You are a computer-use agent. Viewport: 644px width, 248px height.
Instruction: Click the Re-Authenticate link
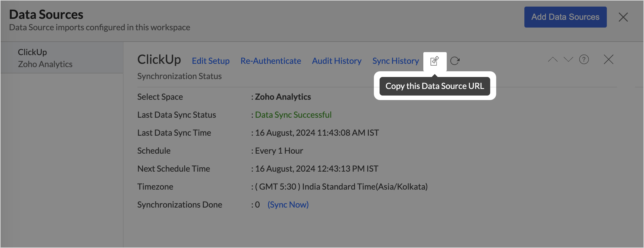[x=271, y=61]
